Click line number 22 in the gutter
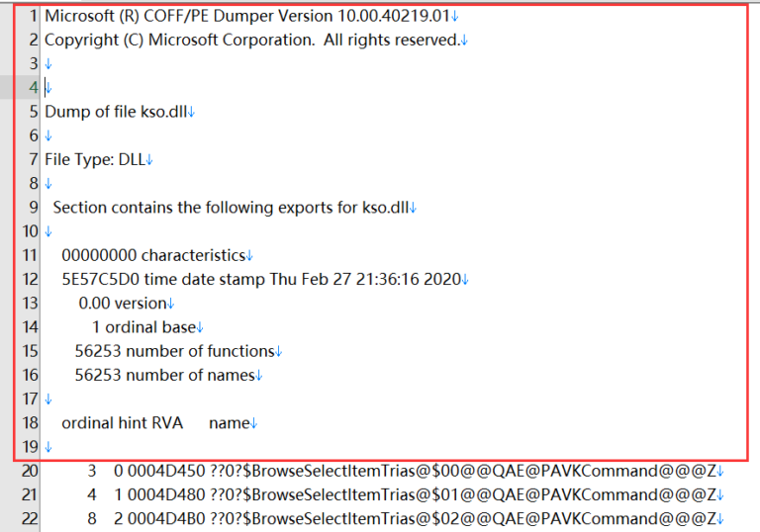Image resolution: width=760 pixels, height=532 pixels. (x=30, y=518)
